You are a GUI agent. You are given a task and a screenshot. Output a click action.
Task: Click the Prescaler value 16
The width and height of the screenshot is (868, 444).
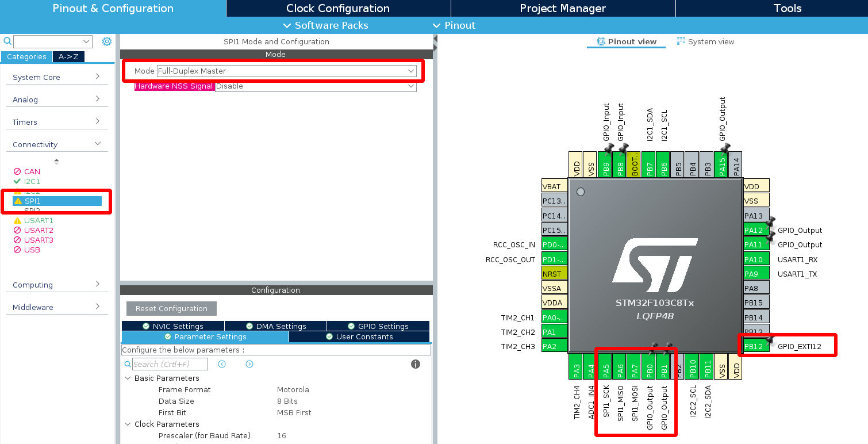click(282, 435)
